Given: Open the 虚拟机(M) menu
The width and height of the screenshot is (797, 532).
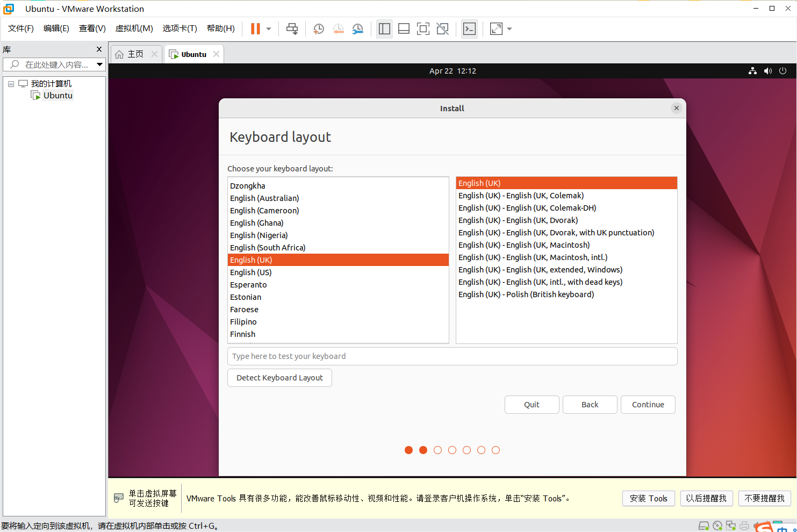Looking at the screenshot, I should point(134,28).
